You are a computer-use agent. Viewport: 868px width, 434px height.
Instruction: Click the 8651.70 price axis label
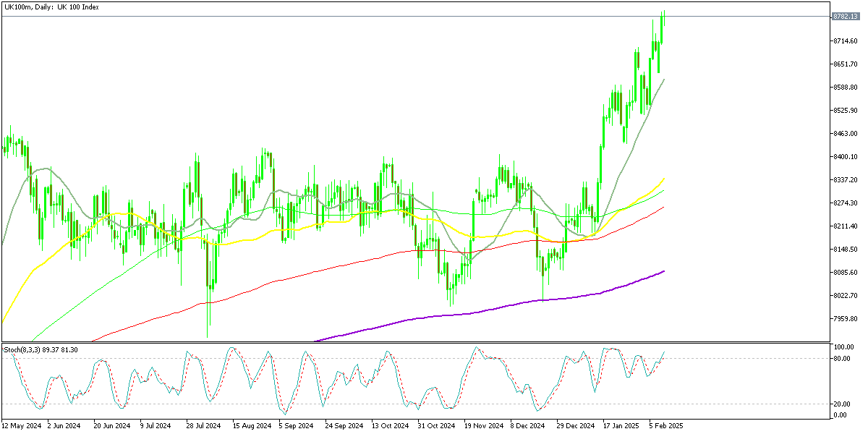coord(844,64)
